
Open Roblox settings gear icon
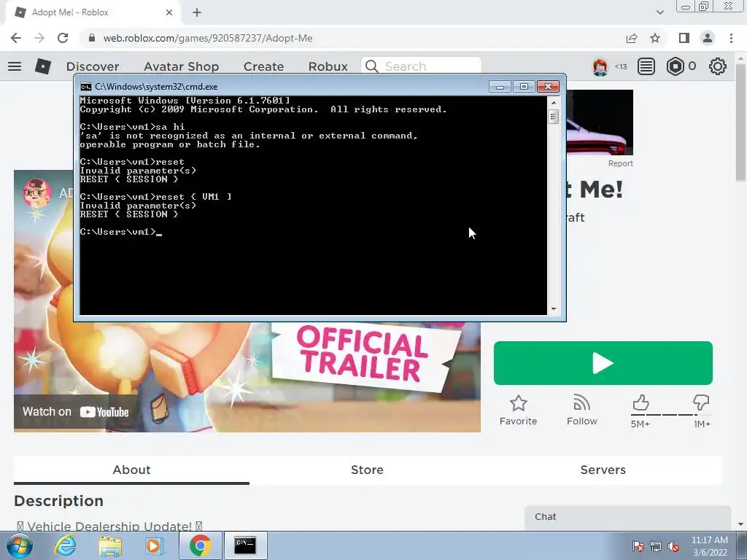coord(718,66)
